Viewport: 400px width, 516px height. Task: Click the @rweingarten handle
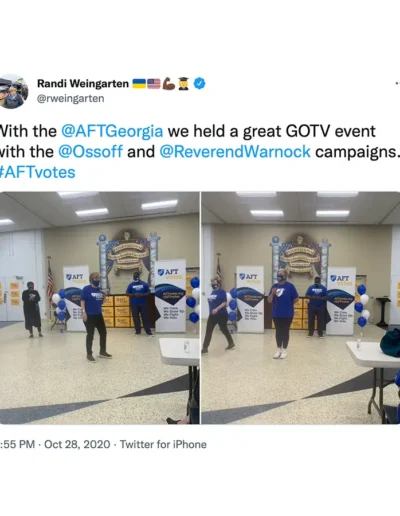coord(71,99)
